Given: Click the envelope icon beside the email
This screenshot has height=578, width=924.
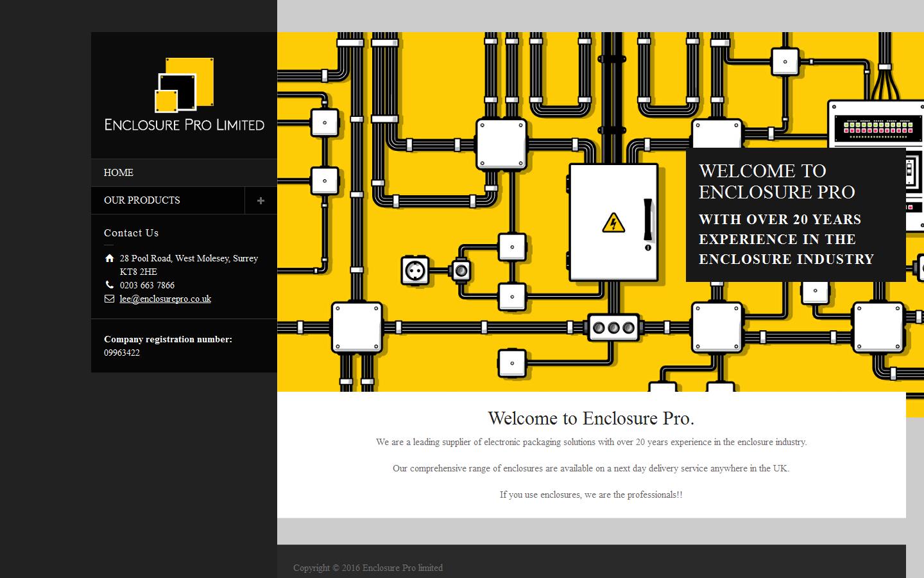Looking at the screenshot, I should click(x=109, y=299).
